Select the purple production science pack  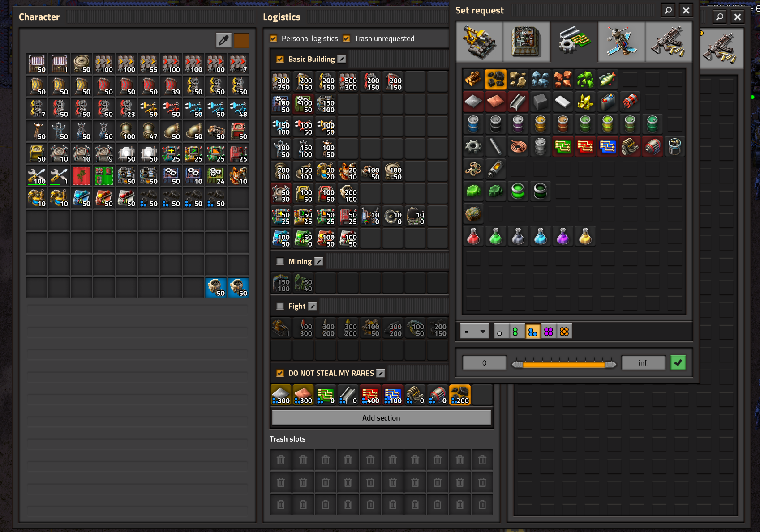(563, 236)
